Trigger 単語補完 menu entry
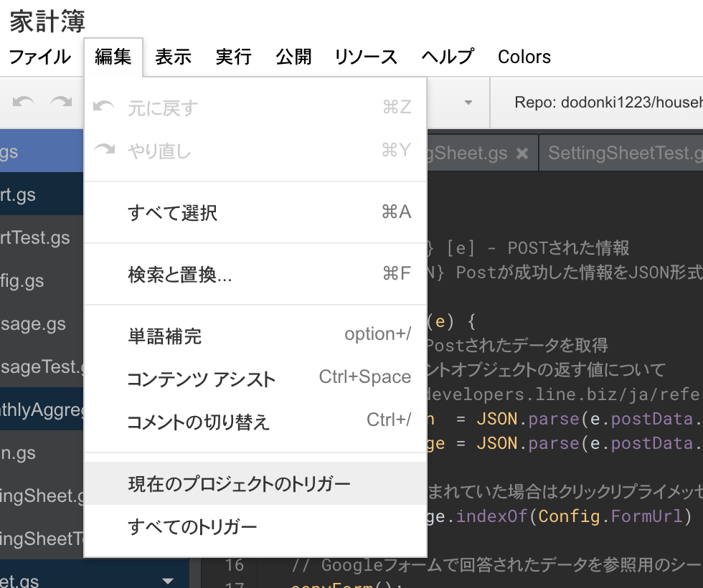The height and width of the screenshot is (588, 703). click(165, 336)
